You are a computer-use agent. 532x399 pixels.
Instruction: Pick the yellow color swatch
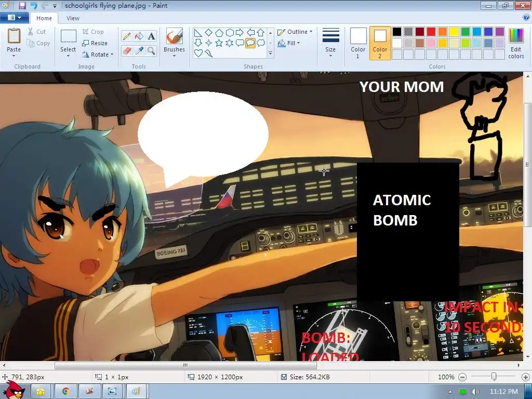[454, 32]
